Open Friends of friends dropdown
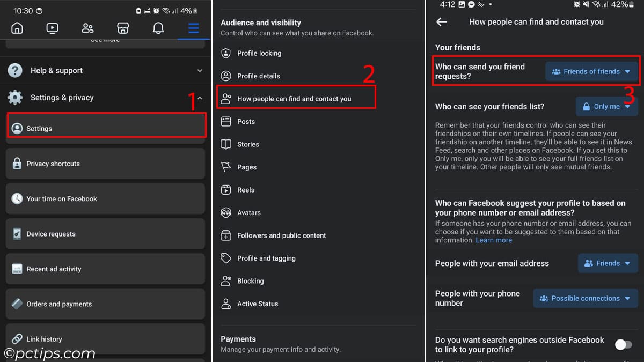 pyautogui.click(x=592, y=71)
